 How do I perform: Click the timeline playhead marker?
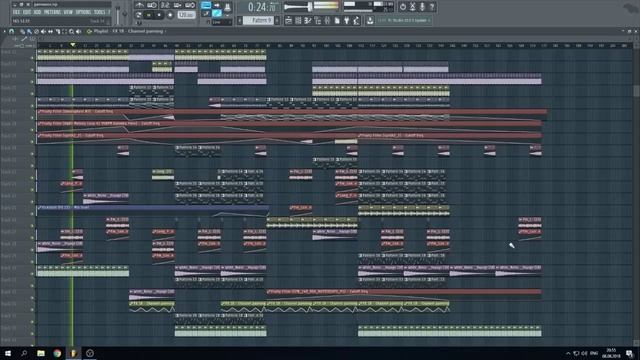coord(73,44)
